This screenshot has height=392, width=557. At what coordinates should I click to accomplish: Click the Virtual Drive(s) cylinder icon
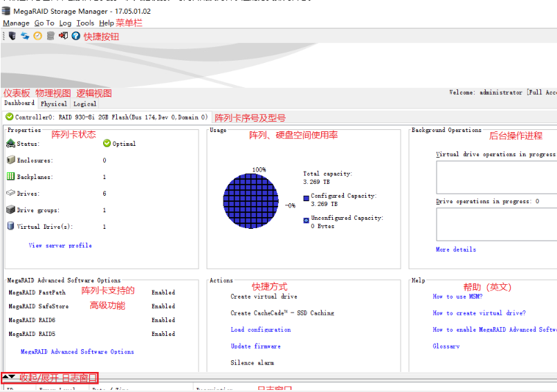tap(11, 226)
